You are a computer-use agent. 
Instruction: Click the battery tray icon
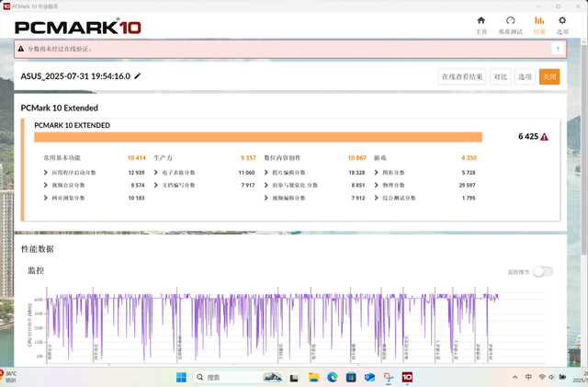(562, 377)
